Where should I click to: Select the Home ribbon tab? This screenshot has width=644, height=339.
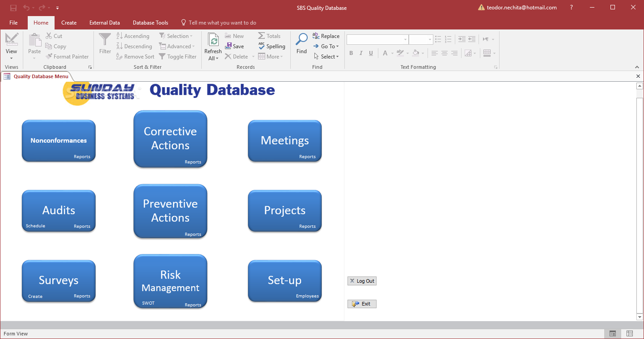pyautogui.click(x=41, y=23)
